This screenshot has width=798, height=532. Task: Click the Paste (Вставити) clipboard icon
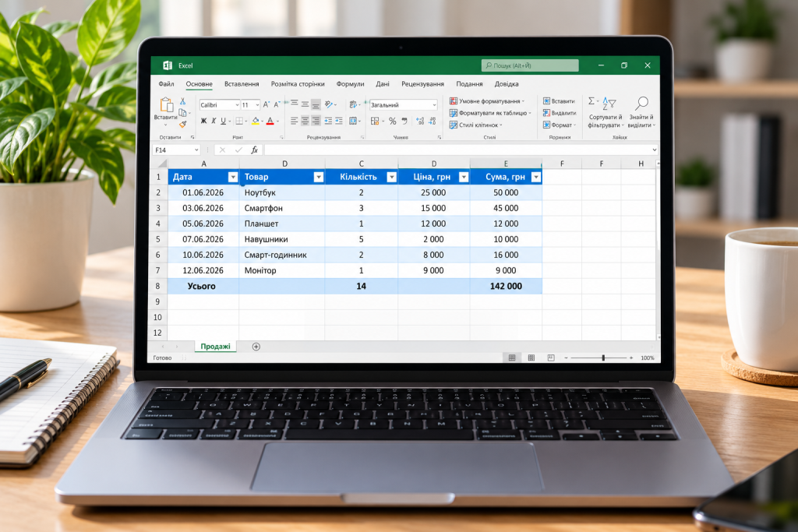coord(166,104)
